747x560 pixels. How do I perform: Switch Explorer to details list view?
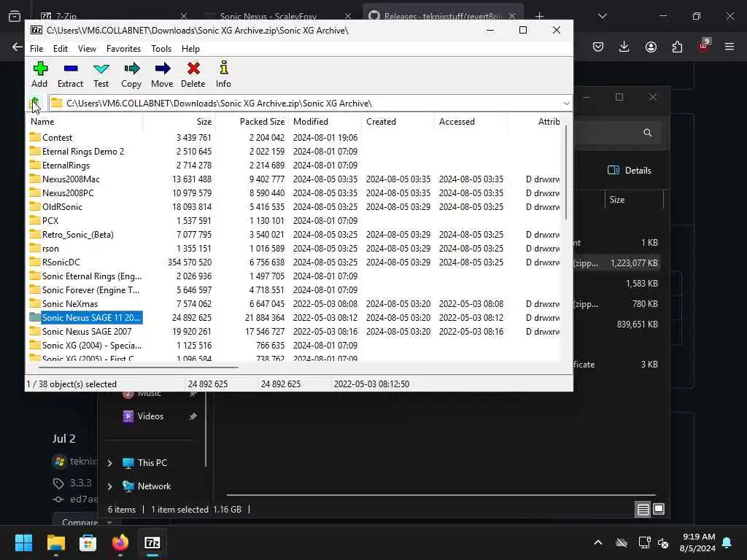[643, 510]
